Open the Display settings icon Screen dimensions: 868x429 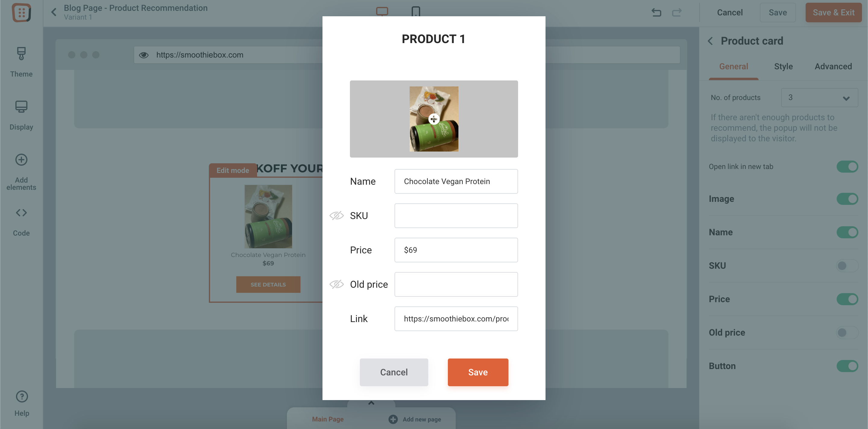pos(21,106)
